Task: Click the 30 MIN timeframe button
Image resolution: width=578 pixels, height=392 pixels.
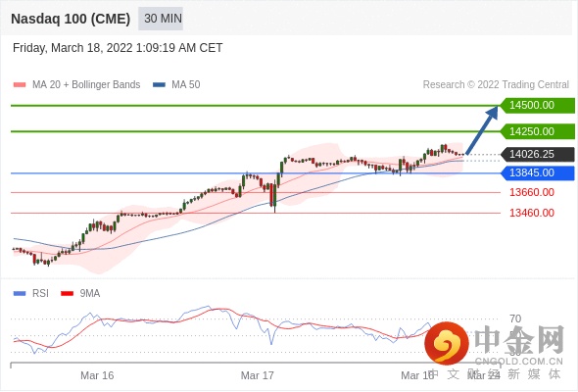Action: point(161,19)
